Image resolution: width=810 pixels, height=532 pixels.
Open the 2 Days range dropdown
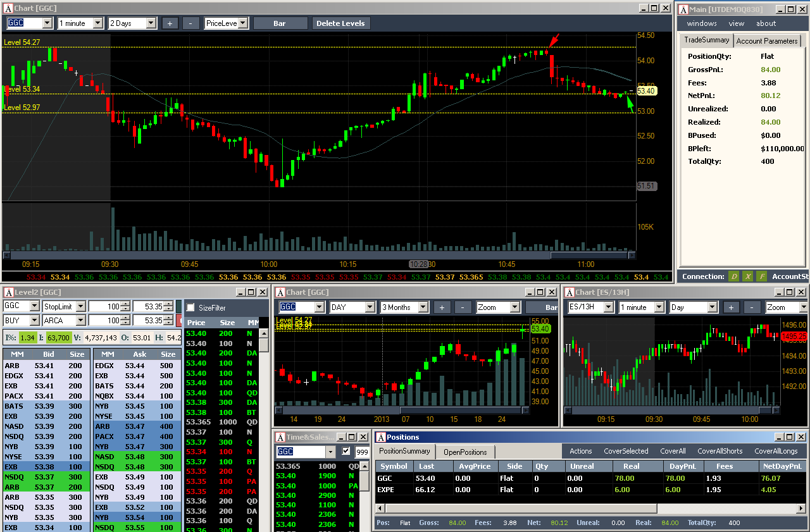pos(151,23)
